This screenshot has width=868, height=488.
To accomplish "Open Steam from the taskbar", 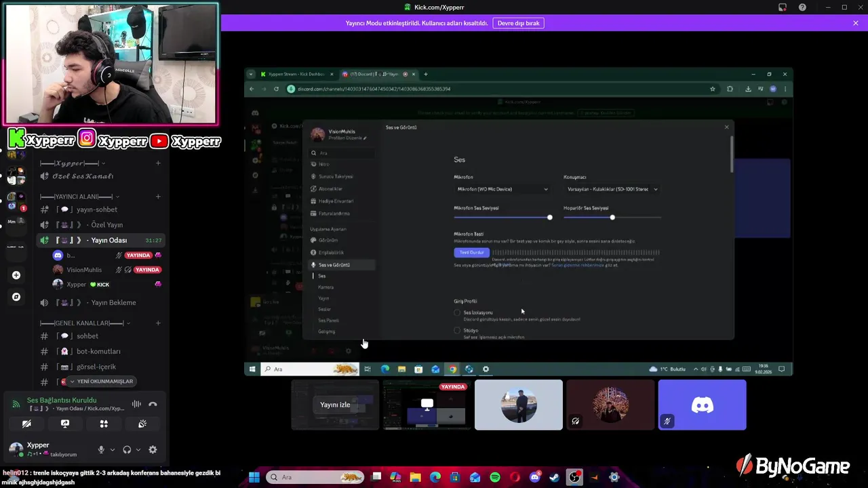I will click(555, 477).
